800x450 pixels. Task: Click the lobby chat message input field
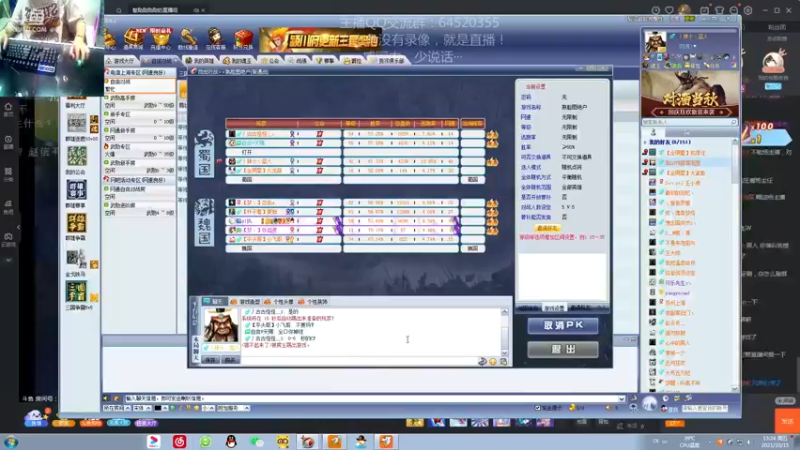coord(371,398)
